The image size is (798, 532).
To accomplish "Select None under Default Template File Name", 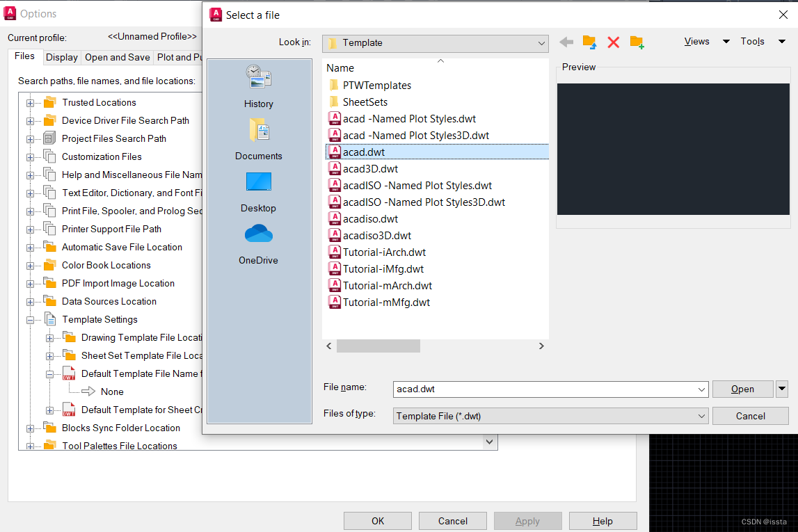I will coord(112,392).
